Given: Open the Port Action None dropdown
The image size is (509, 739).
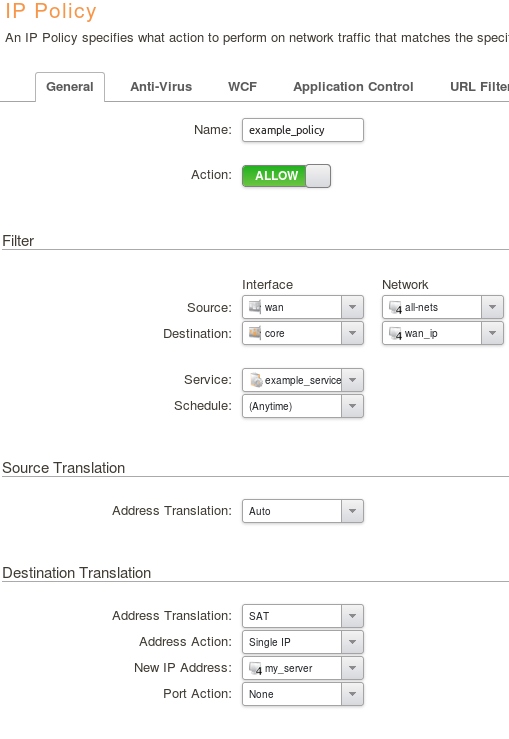Looking at the screenshot, I should point(353,694).
